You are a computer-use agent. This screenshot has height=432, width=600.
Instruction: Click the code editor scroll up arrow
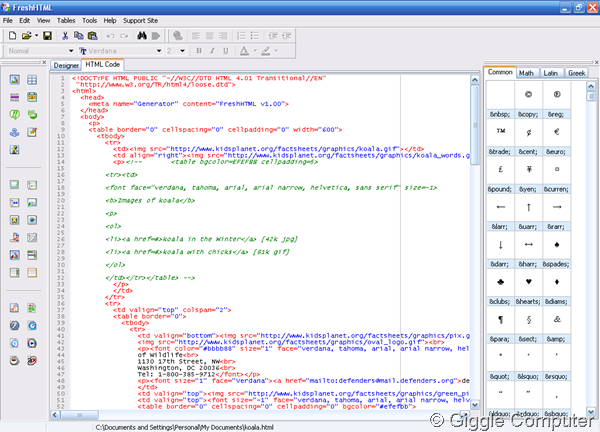tap(475, 80)
